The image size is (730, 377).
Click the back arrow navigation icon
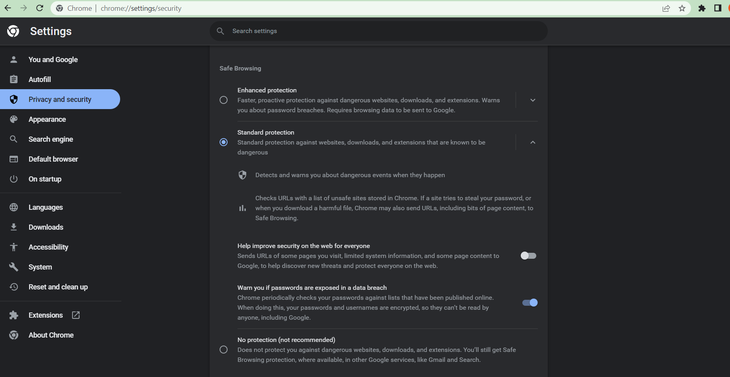tap(8, 8)
